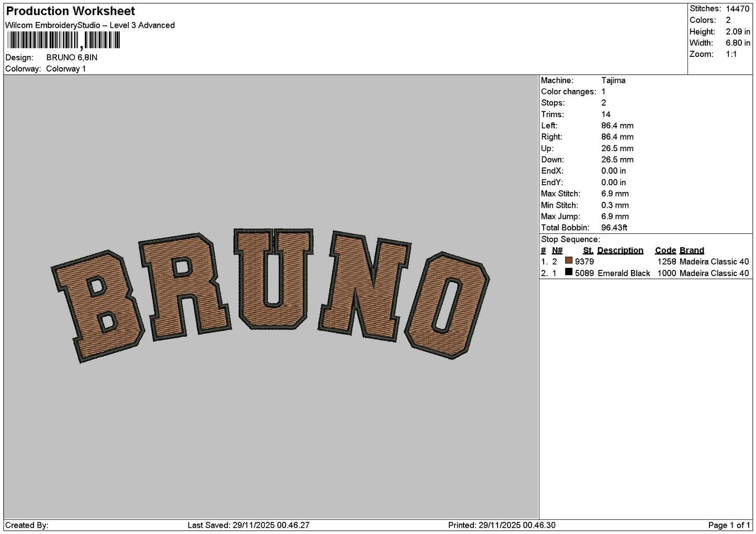Click the Total Bobbin value '96.43ft'

tap(614, 228)
